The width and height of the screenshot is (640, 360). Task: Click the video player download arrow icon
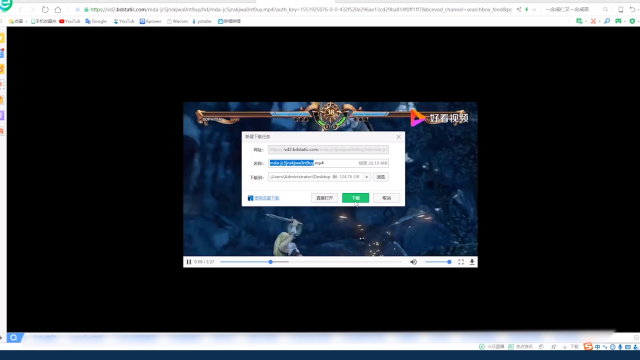pyautogui.click(x=472, y=262)
